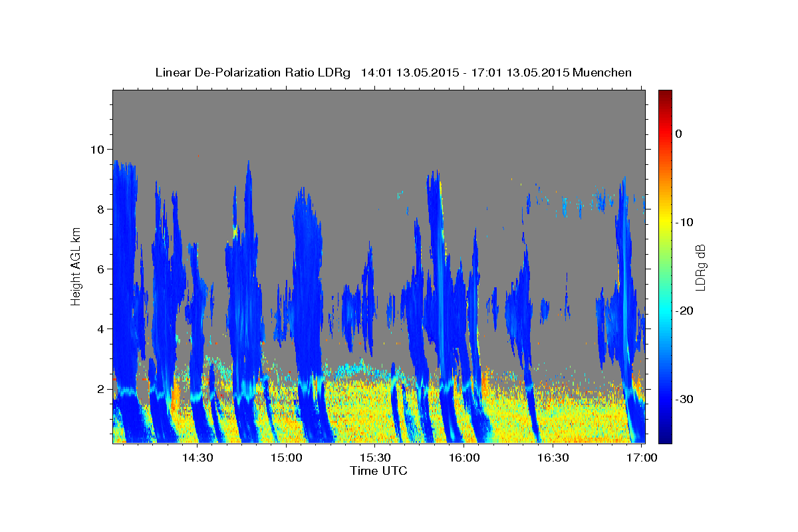
Task: Click the 'LDRg dB' colorbar label
Action: click(x=700, y=267)
